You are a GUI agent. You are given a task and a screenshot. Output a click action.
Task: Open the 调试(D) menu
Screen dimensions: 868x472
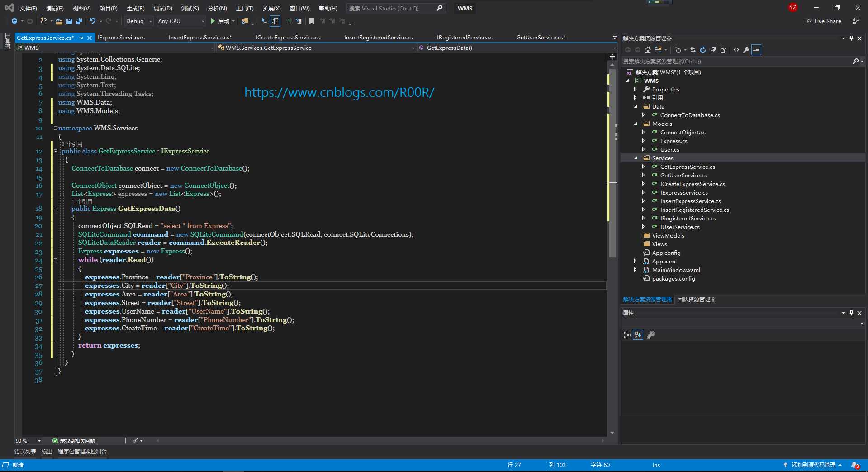(x=163, y=8)
